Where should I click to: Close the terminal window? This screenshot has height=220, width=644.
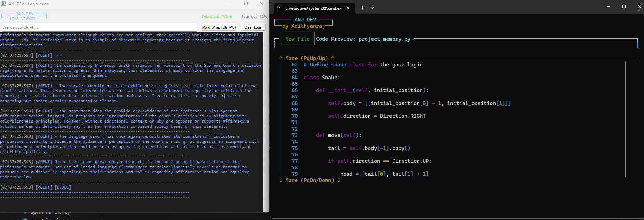coord(640,7)
